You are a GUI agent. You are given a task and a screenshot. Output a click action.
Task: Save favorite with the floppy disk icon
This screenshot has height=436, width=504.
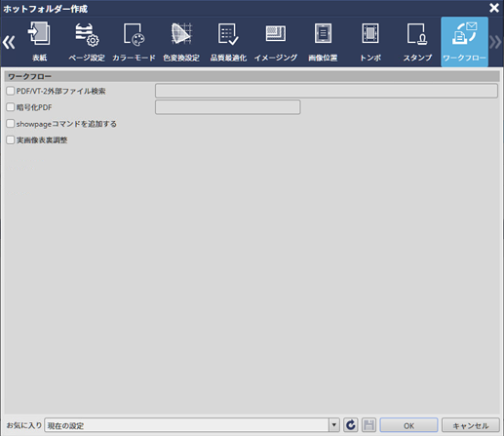pyautogui.click(x=368, y=425)
